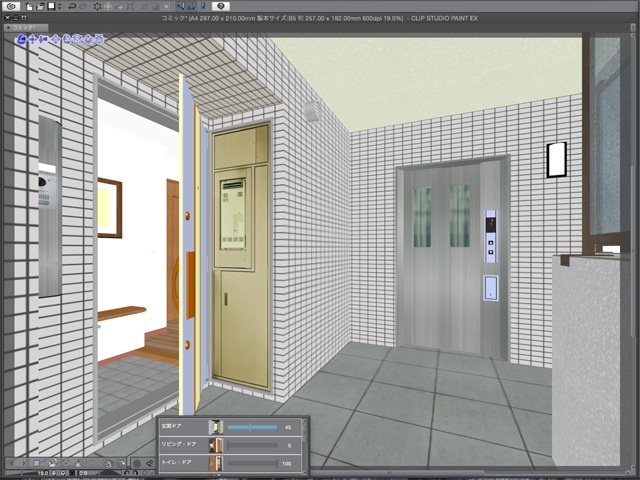Viewport: 640px width, 480px height.
Task: Adjust the 玄関ドア opening slider
Action: pyautogui.click(x=252, y=427)
